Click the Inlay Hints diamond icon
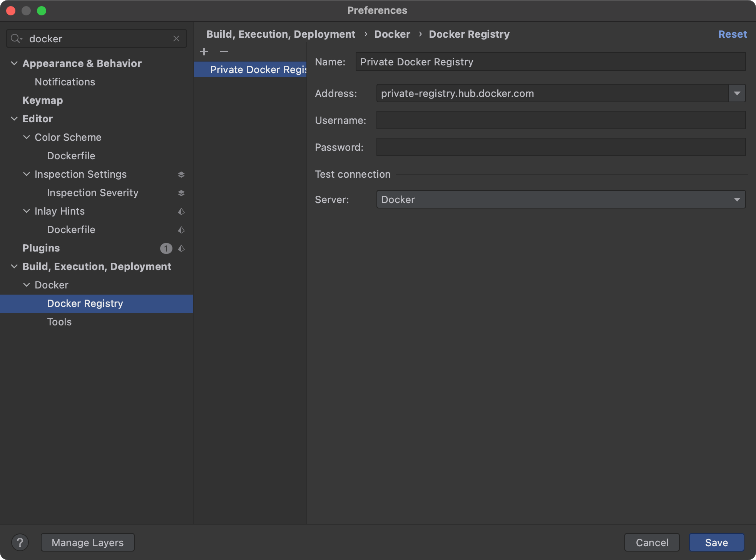This screenshot has height=560, width=756. pyautogui.click(x=182, y=211)
